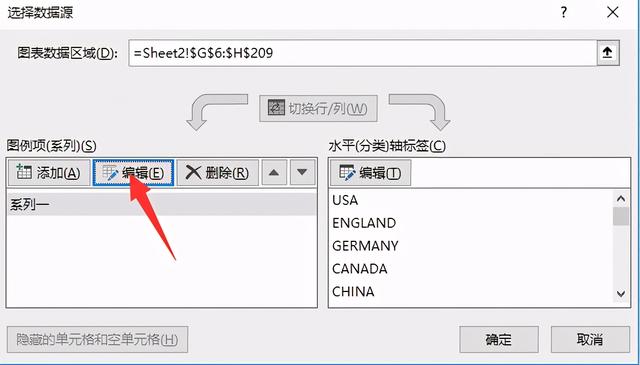The image size is (640, 365).
Task: Select the CANADA axis label
Action: [x=360, y=269]
